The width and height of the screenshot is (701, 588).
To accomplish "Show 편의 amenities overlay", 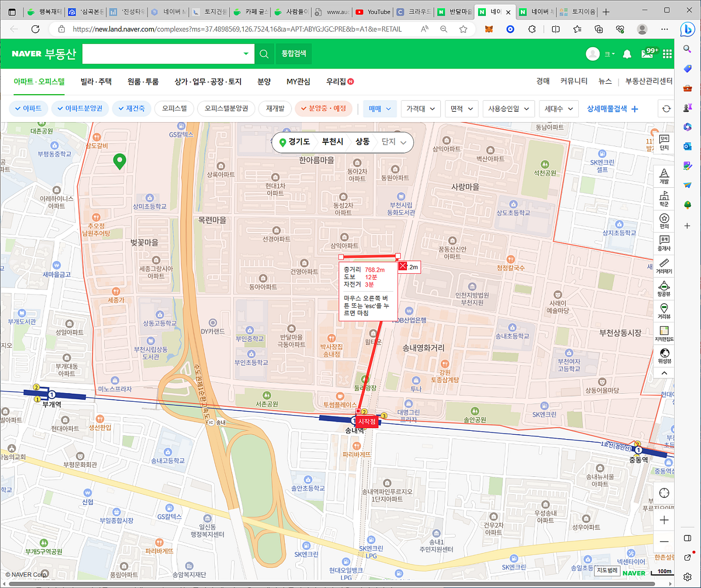I will (x=664, y=221).
